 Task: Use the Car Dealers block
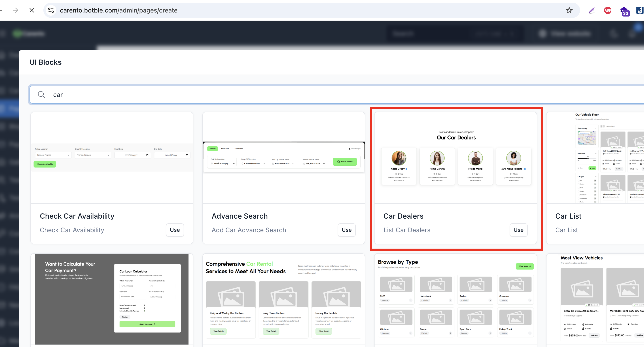pos(518,230)
